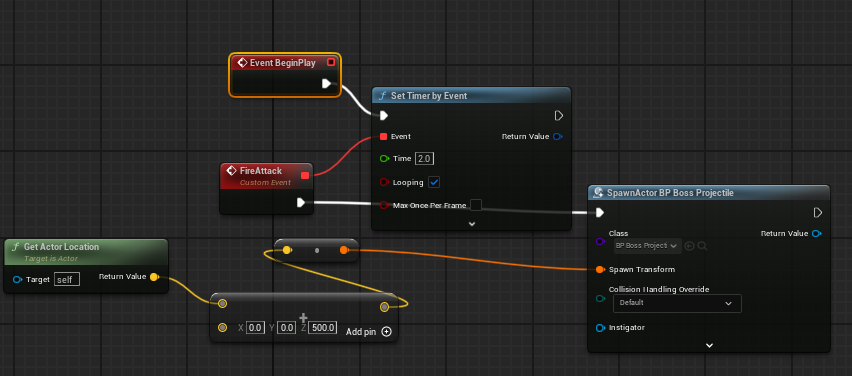Screen dimensions: 852x376
Task: Click the self target value box
Action: tap(67, 280)
